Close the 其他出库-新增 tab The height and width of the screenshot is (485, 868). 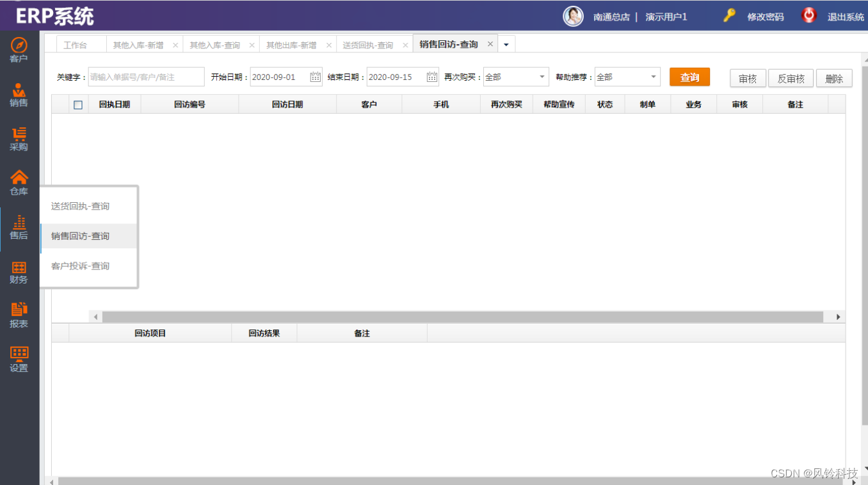pos(328,45)
